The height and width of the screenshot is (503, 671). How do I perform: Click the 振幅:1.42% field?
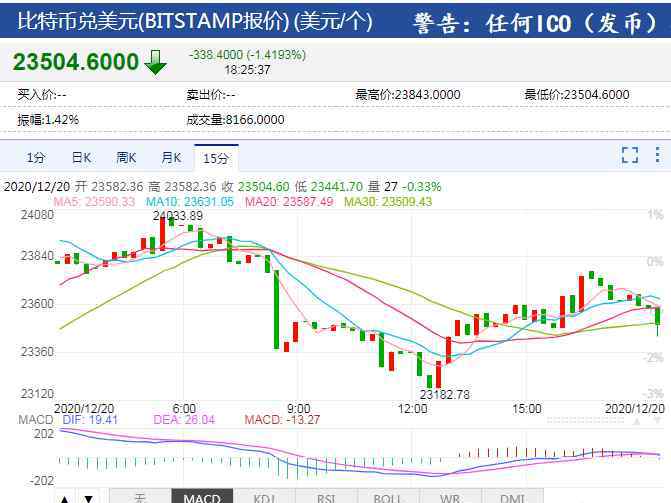[48, 120]
